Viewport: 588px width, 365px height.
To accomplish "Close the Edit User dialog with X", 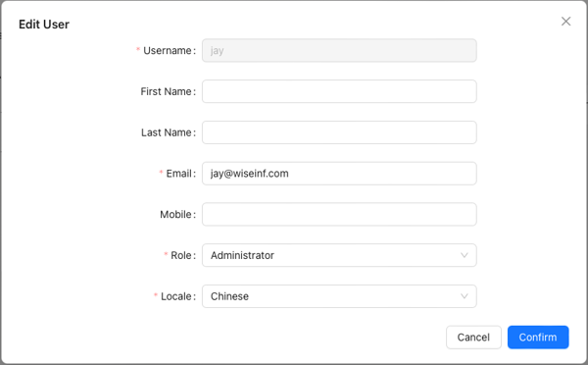I will coord(565,21).
